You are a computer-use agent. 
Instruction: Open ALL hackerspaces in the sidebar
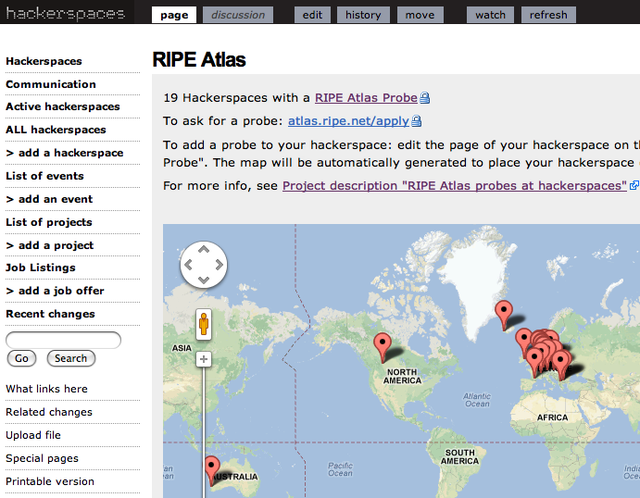56,130
